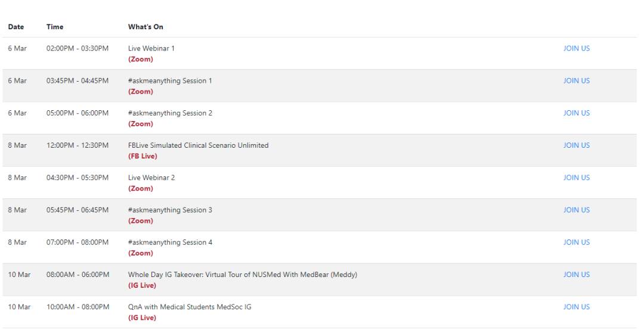Click the Live Webinar 1 event title

151,48
